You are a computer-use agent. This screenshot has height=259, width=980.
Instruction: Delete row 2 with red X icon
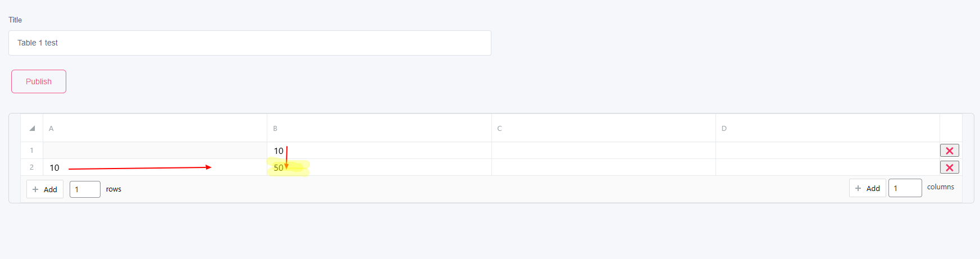point(949,167)
